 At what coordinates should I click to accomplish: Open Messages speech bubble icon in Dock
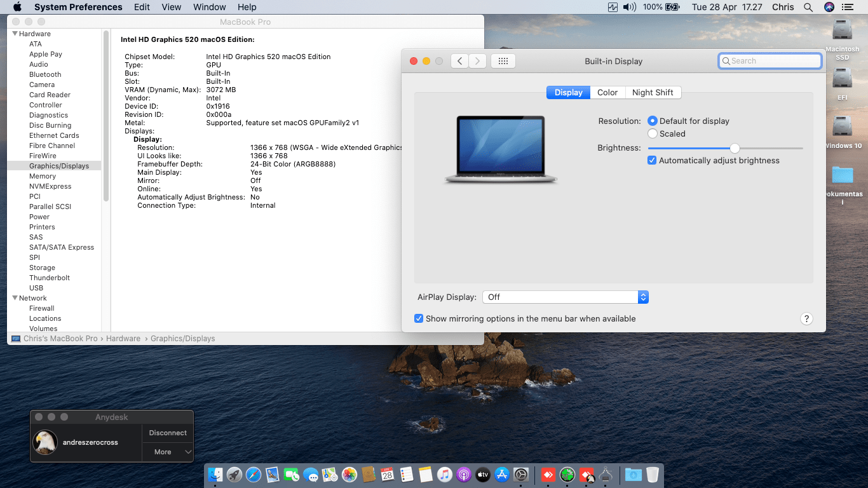(311, 474)
